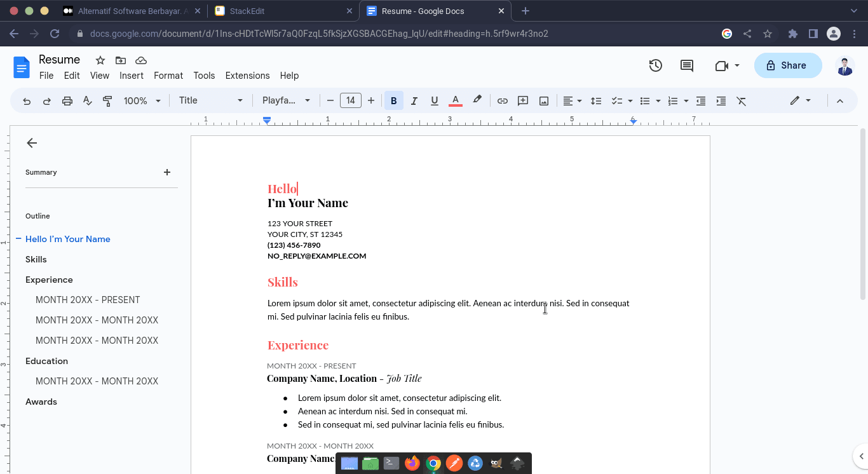The width and height of the screenshot is (868, 474).
Task: Open text color picker
Action: tap(455, 101)
